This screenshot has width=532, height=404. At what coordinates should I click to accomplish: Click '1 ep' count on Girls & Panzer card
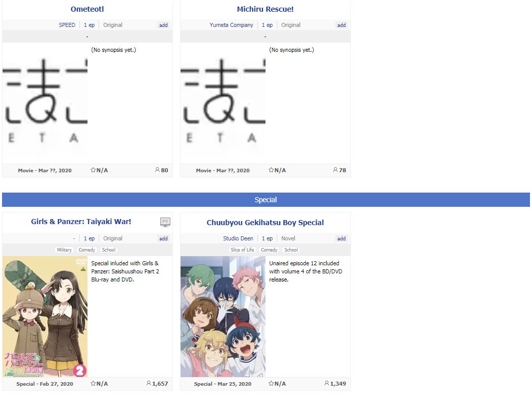[89, 239]
